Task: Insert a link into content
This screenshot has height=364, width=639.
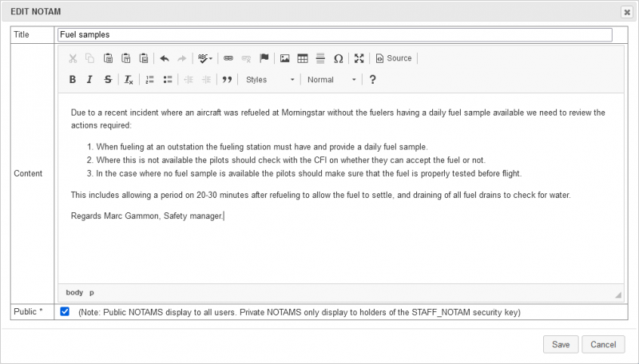Action: tap(228, 58)
